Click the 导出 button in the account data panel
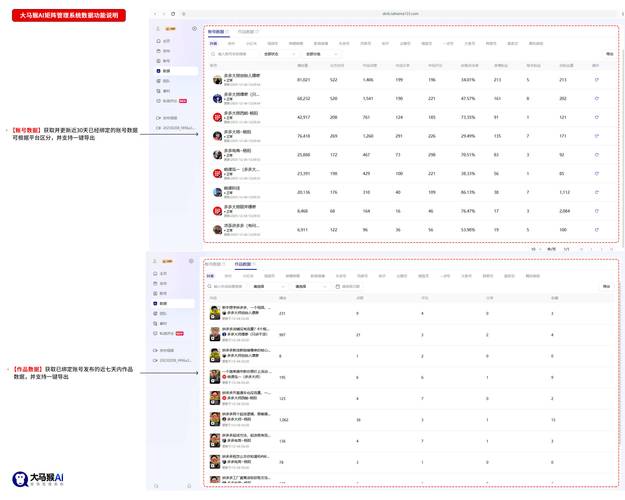The image size is (625, 500). pos(609,54)
